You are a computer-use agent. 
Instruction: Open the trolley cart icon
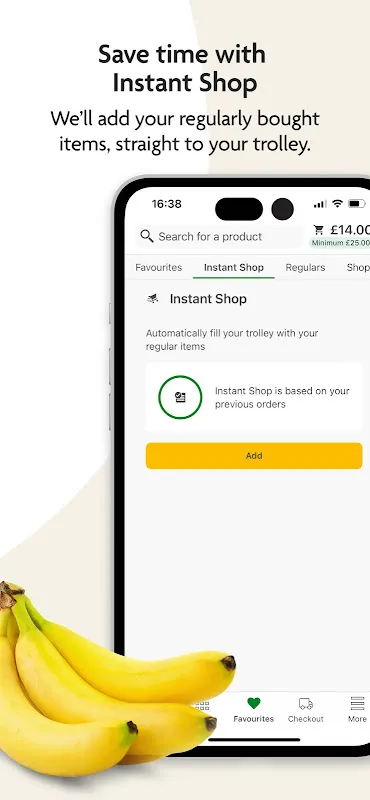coord(318,230)
